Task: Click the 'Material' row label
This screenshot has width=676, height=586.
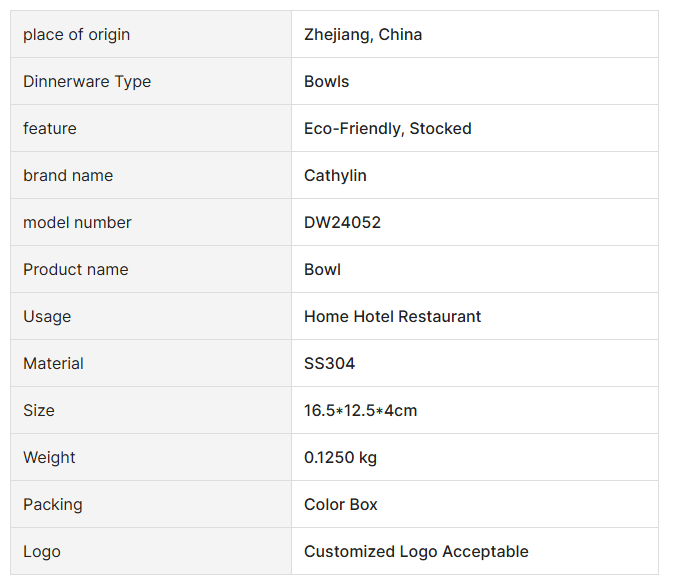Action: 54,364
